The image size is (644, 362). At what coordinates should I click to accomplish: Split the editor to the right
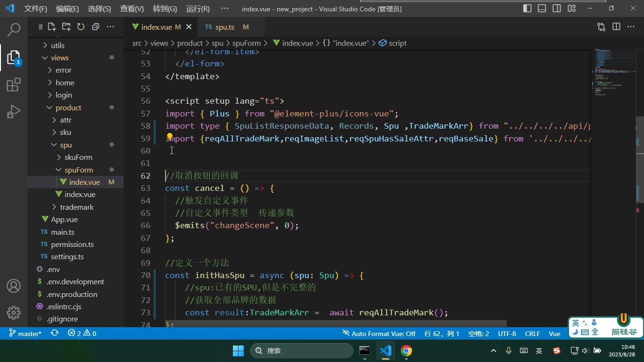tap(616, 27)
